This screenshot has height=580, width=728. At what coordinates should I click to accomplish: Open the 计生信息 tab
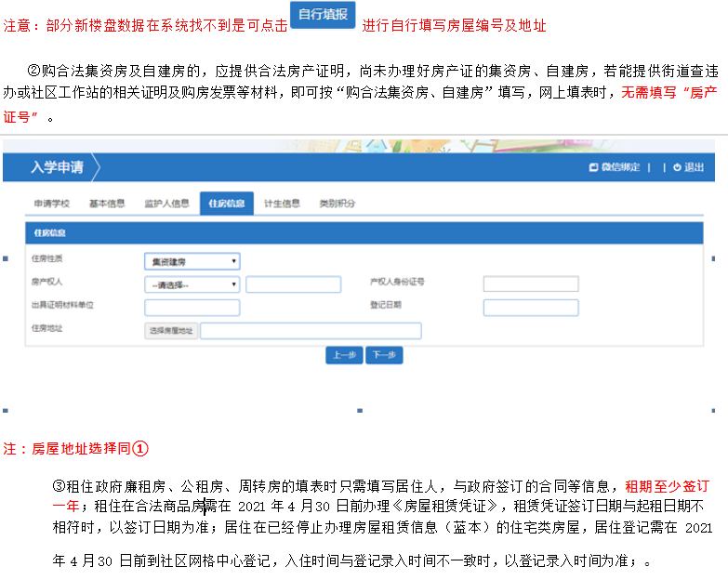click(x=282, y=204)
